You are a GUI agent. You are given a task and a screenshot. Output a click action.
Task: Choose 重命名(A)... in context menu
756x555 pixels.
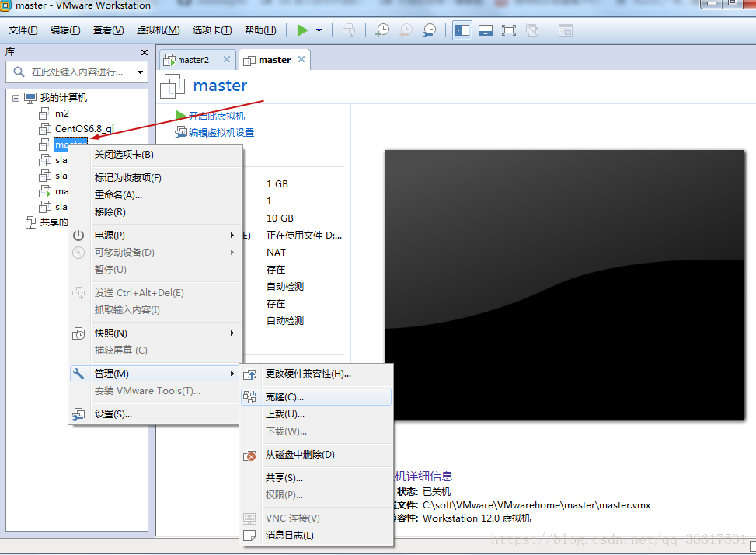click(x=155, y=195)
